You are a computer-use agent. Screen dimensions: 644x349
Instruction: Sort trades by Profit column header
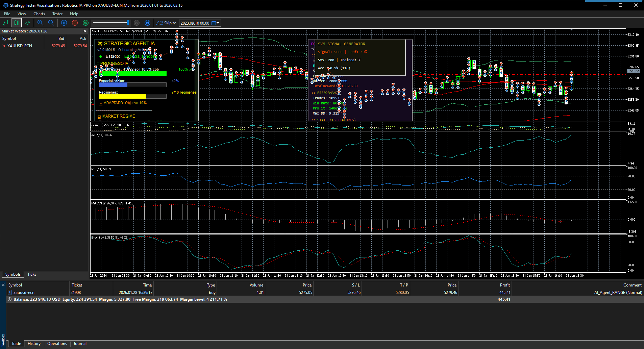tap(504, 285)
